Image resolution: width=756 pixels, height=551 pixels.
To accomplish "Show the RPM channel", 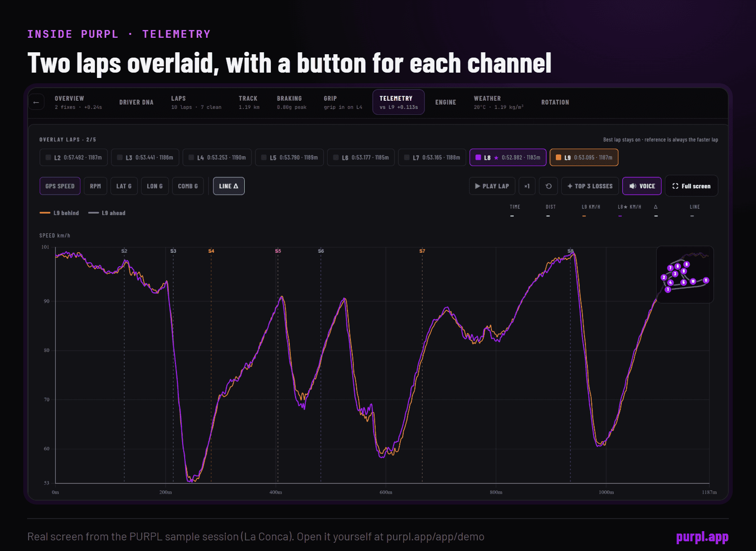I will tap(95, 186).
